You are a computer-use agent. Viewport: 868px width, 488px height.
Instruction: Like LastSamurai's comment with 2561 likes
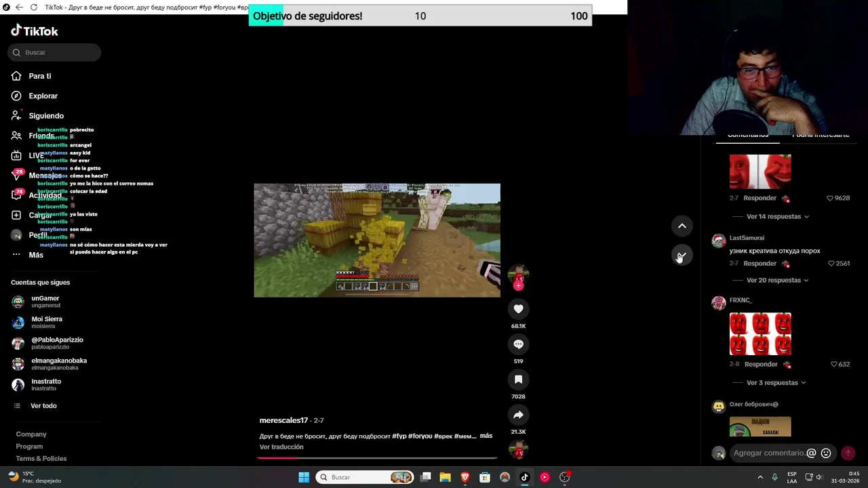click(x=832, y=263)
